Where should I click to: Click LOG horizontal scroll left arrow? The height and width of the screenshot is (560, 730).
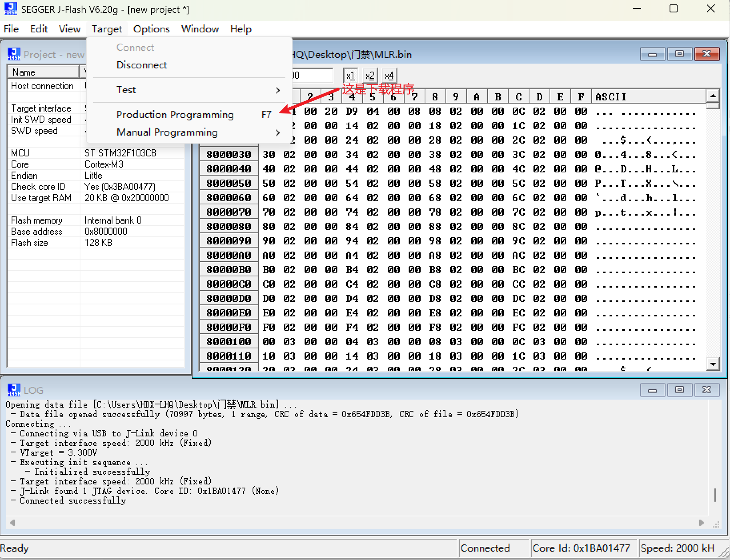click(x=12, y=523)
